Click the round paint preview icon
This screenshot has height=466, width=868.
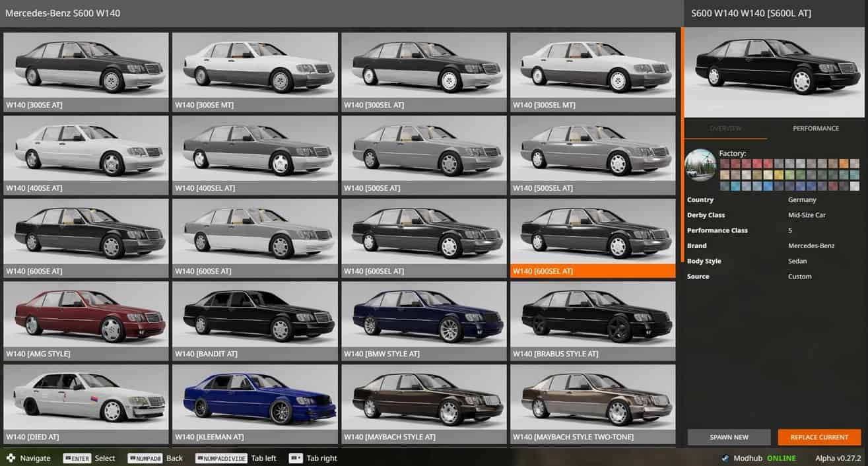tap(700, 166)
